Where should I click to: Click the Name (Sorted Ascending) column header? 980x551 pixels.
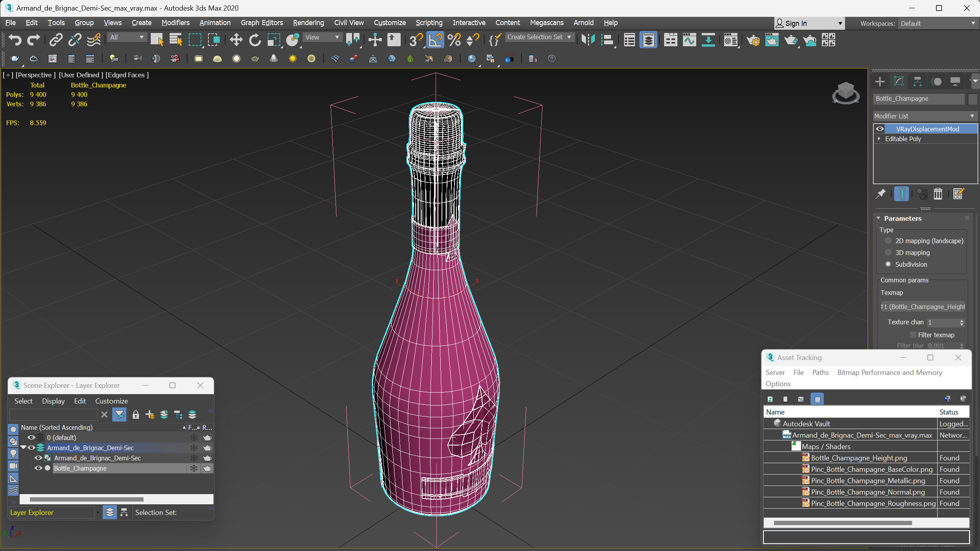coord(103,427)
